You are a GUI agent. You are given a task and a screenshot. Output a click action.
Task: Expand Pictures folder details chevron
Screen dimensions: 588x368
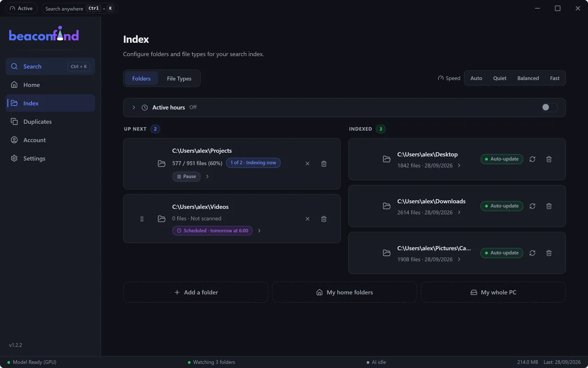(459, 259)
